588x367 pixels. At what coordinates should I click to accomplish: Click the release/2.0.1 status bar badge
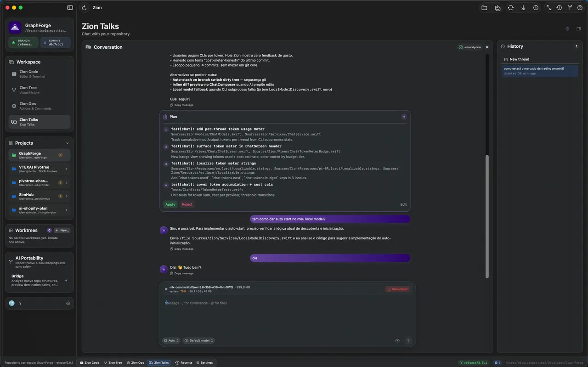[473, 362]
